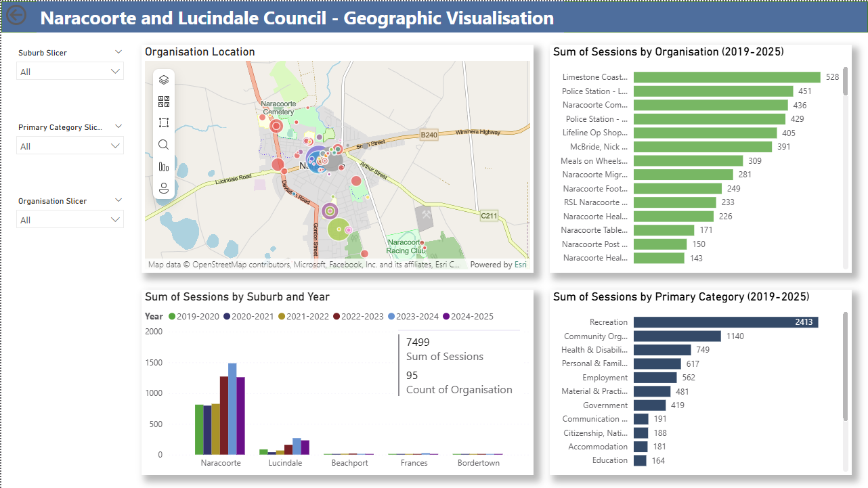Image resolution: width=868 pixels, height=488 pixels.
Task: Open the map search magnifier tool
Action: click(164, 144)
